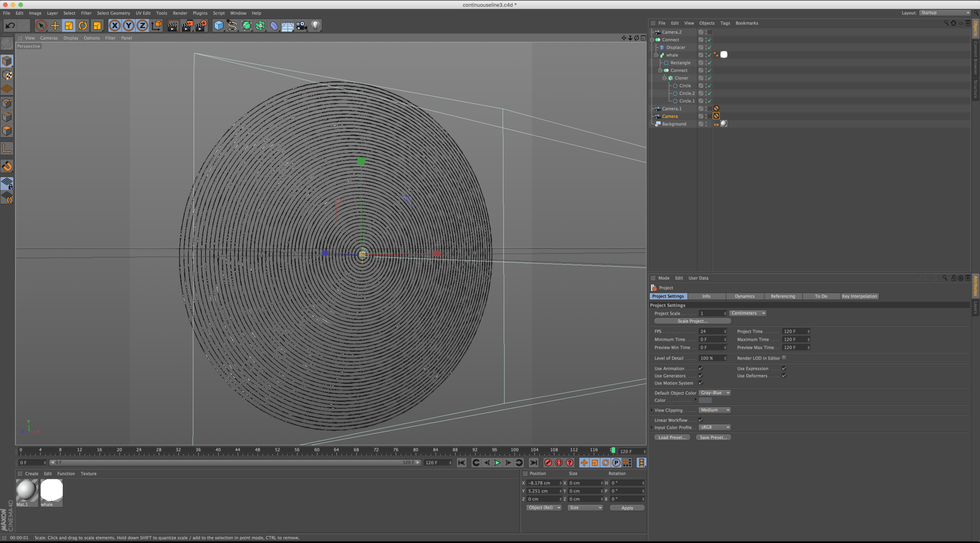Open Edit Render Settings icon
980x543 pixels.
[x=201, y=26]
